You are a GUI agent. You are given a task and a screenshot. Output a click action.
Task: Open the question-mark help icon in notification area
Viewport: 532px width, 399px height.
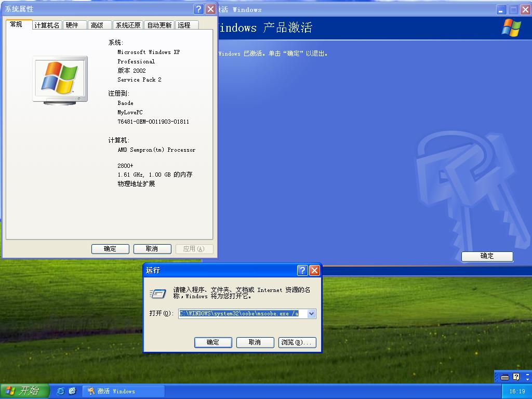tap(515, 376)
